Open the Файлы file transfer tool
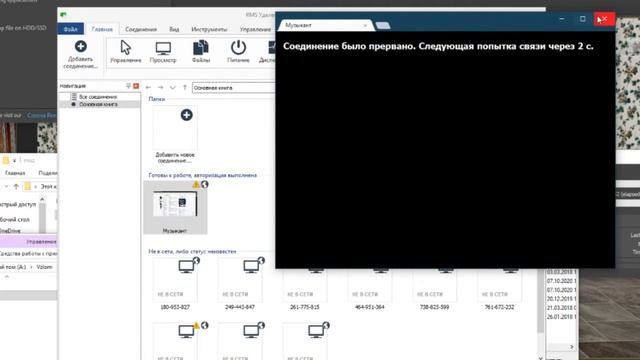This screenshot has width=640, height=360. pos(201,52)
